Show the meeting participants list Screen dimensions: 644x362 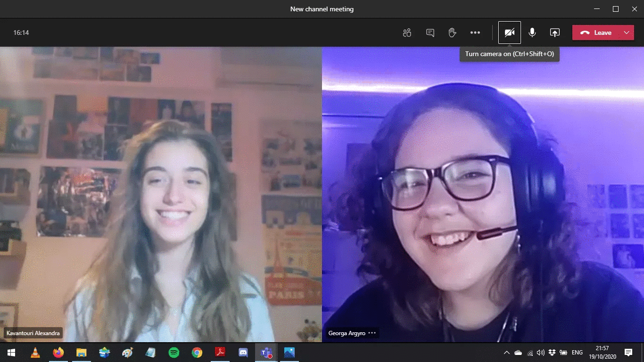pos(407,33)
